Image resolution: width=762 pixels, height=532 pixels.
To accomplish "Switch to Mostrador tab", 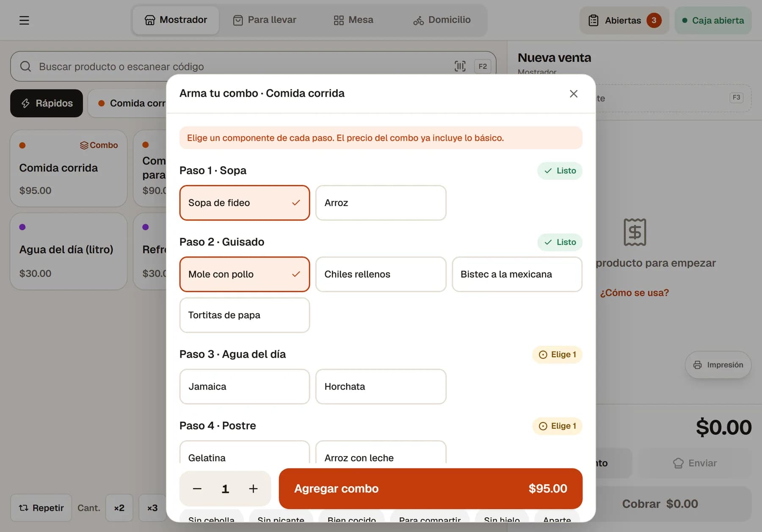I will [x=176, y=20].
